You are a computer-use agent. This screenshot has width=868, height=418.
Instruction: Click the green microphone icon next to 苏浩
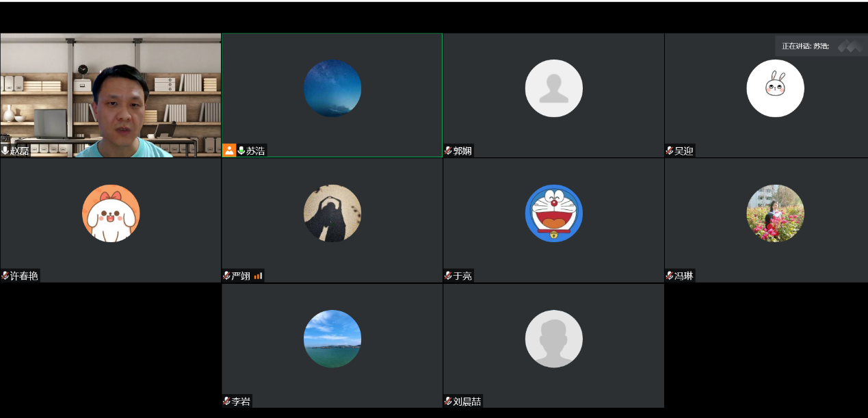241,151
